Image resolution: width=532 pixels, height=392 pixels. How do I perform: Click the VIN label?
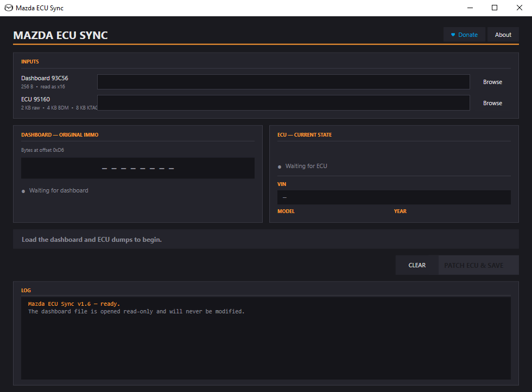click(x=282, y=184)
